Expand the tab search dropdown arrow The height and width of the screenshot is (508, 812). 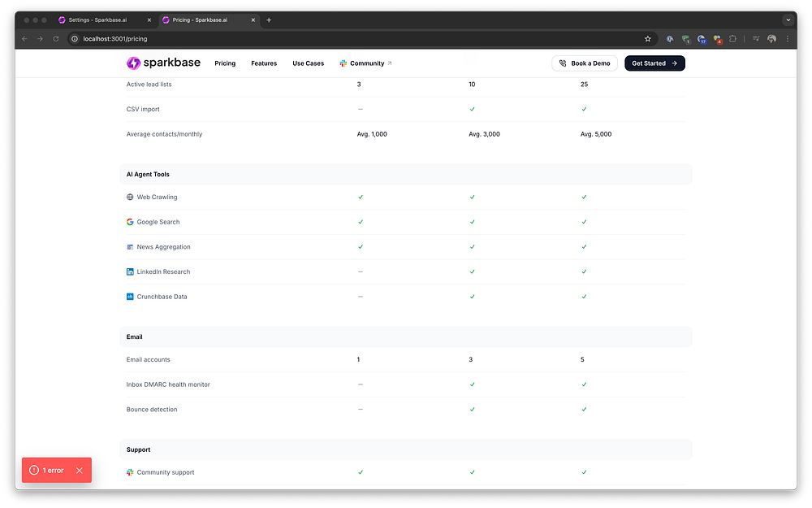[x=788, y=20]
